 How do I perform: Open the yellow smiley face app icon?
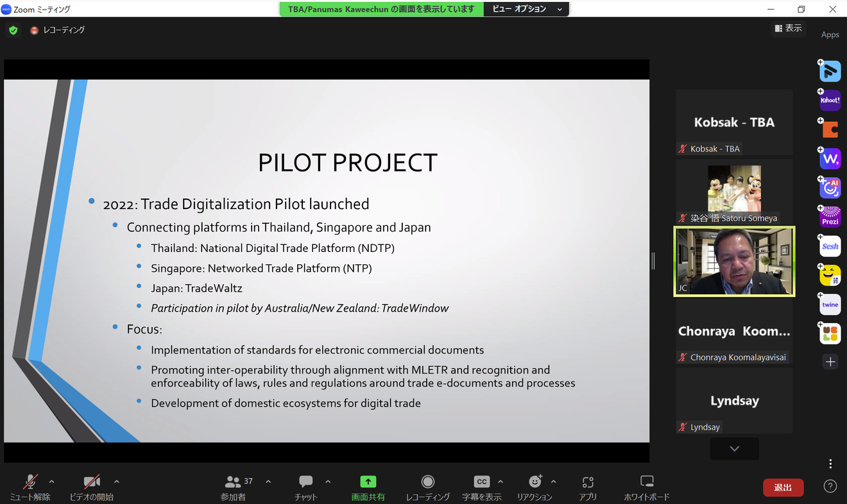tap(830, 275)
